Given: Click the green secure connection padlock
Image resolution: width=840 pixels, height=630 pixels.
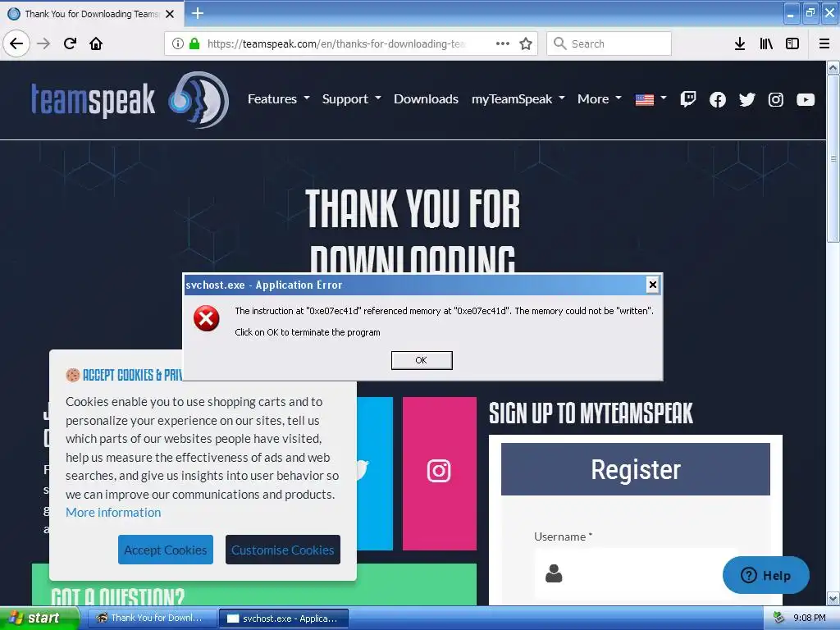Looking at the screenshot, I should point(194,43).
